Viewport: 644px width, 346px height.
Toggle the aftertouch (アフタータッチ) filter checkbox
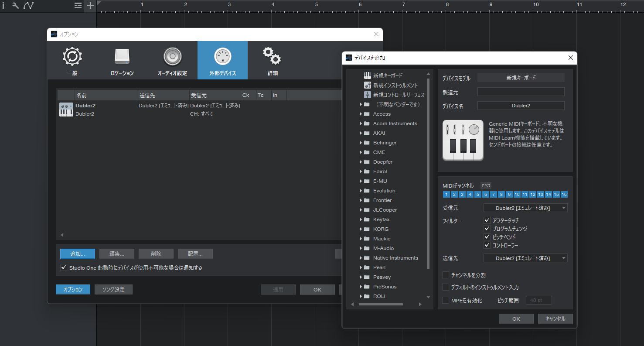pyautogui.click(x=487, y=220)
